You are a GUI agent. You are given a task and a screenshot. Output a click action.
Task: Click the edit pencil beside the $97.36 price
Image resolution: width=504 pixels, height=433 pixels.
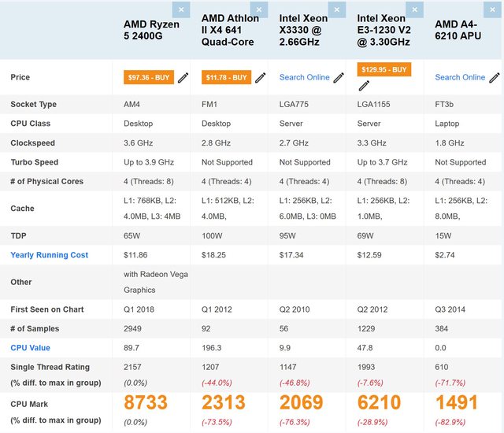183,77
